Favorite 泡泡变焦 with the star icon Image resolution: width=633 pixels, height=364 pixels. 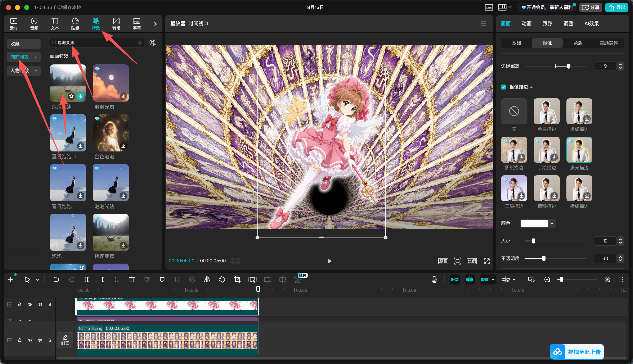pos(72,96)
